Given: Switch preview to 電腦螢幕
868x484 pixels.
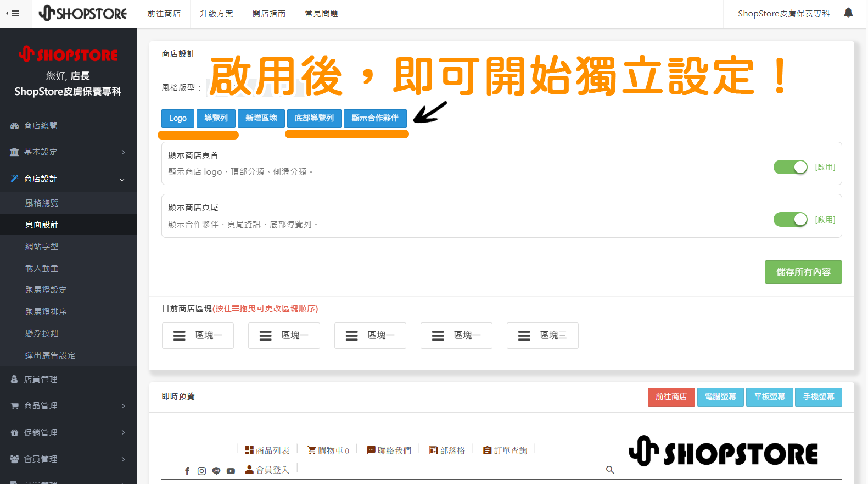Looking at the screenshot, I should click(x=720, y=397).
